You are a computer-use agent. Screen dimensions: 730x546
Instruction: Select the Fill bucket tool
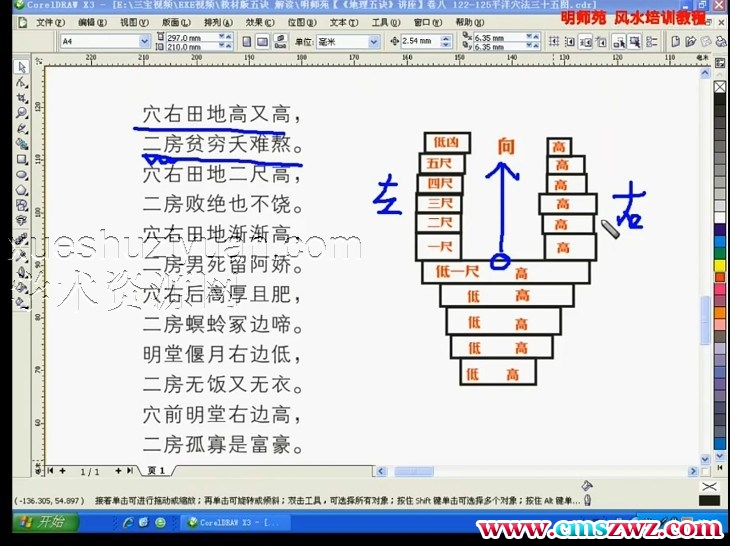click(21, 287)
